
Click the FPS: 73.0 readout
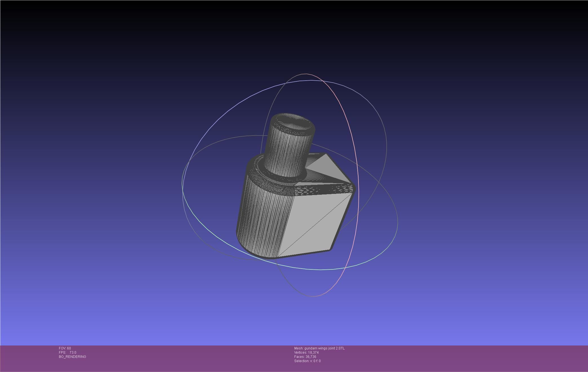pos(68,353)
